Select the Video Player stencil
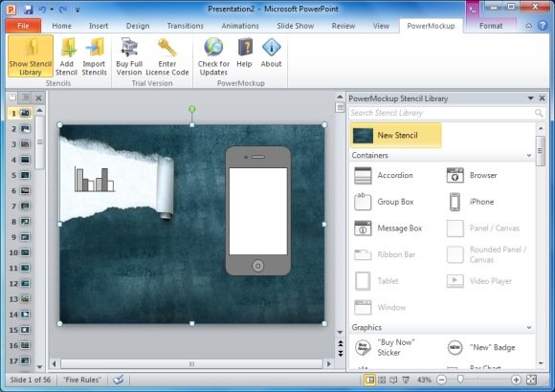The image size is (555, 392). click(x=479, y=281)
